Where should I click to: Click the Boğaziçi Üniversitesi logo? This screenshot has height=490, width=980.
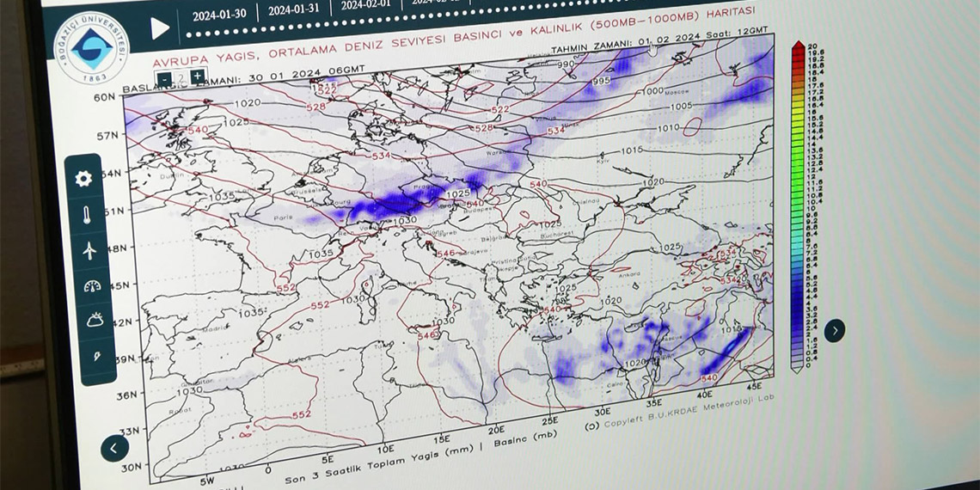90,48
